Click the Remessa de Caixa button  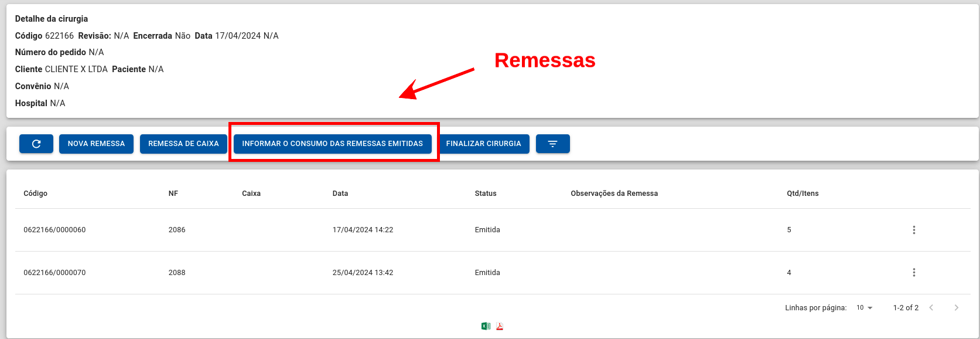(183, 144)
